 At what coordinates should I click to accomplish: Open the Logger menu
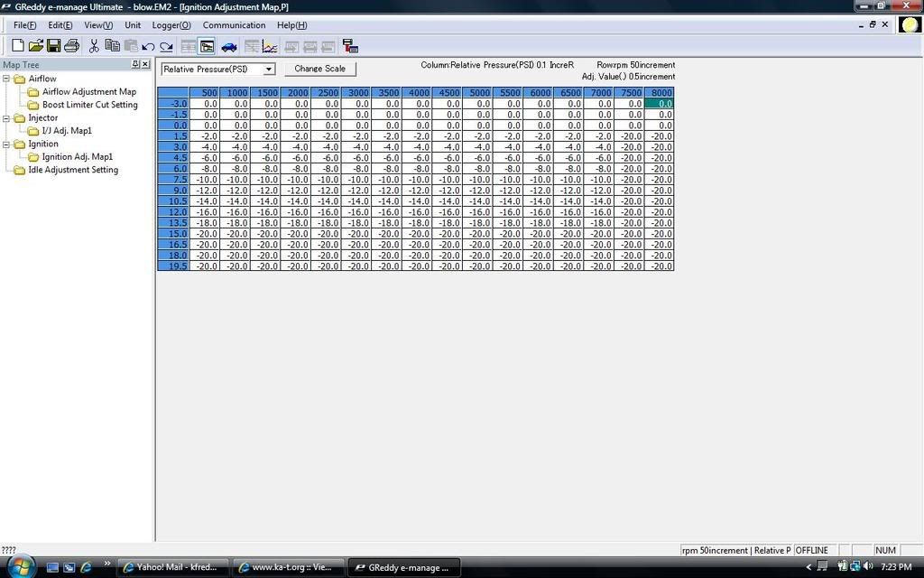click(x=171, y=25)
